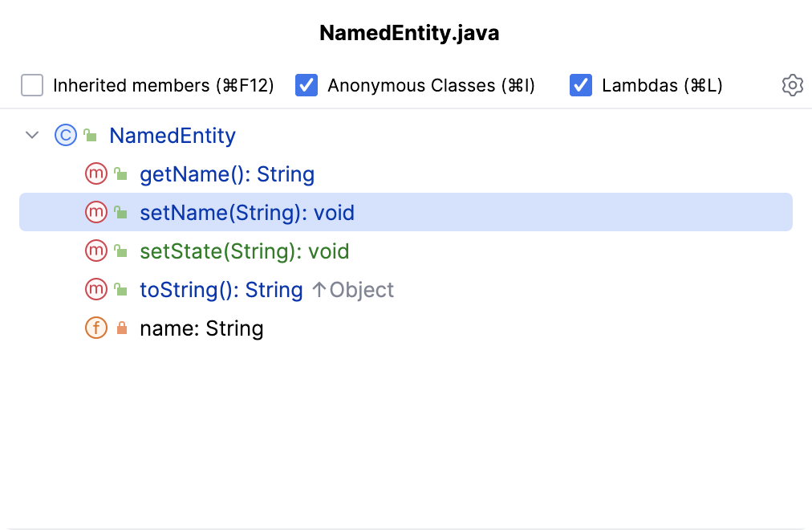Enable the Inherited members checkbox
Image resolution: width=812 pixels, height=530 pixels.
tap(32, 85)
